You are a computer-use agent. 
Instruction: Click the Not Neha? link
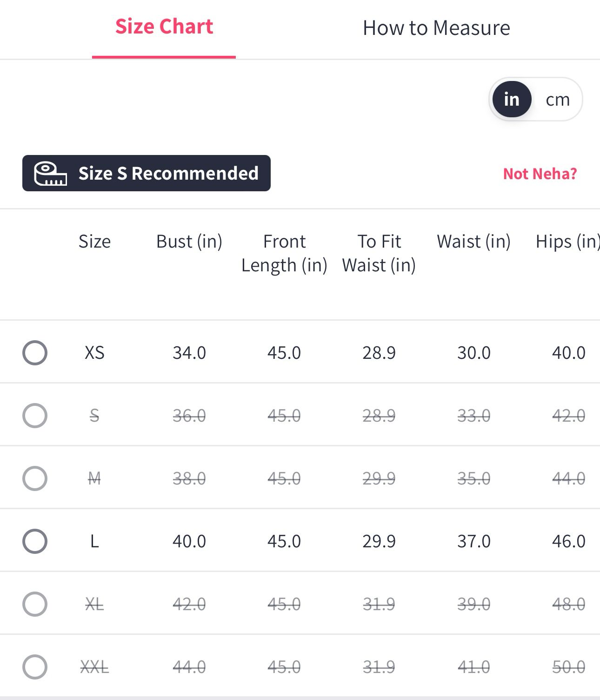(540, 174)
